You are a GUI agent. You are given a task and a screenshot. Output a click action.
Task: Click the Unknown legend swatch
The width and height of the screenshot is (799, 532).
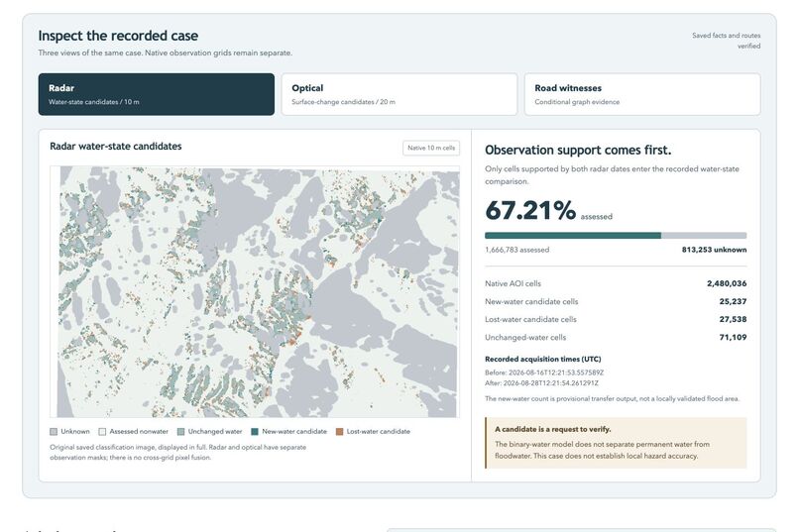coord(54,432)
